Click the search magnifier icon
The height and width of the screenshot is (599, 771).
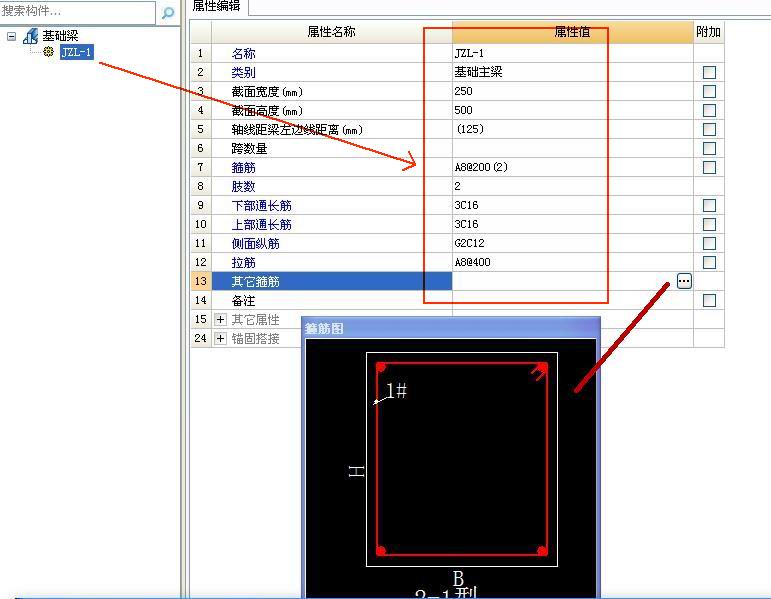(168, 12)
